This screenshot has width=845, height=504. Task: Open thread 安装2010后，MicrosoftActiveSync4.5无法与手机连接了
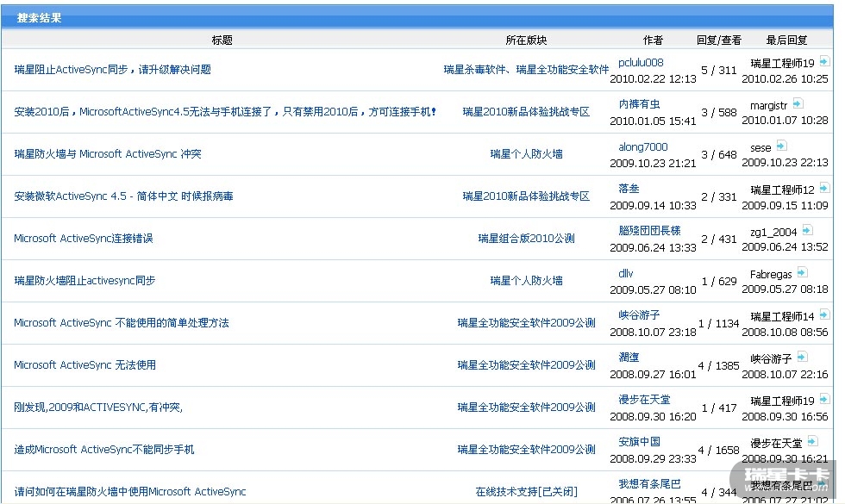pos(225,111)
